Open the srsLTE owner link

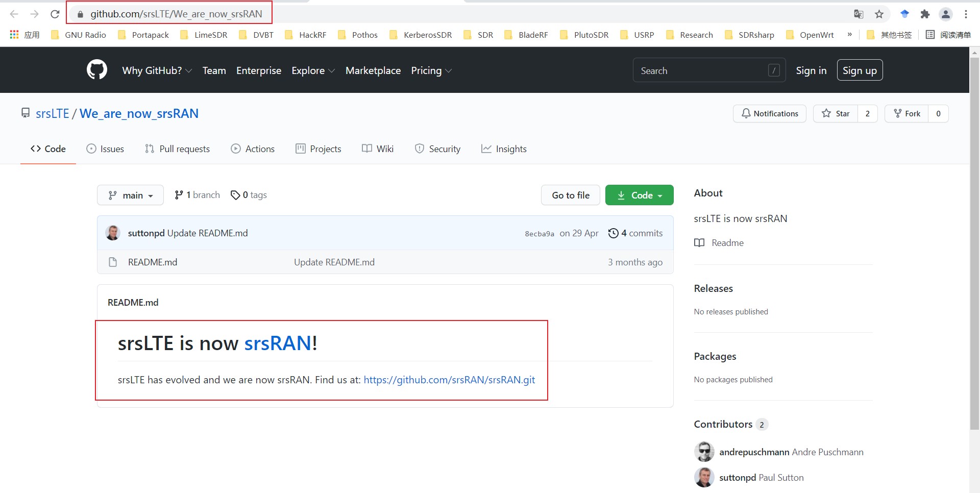click(52, 113)
